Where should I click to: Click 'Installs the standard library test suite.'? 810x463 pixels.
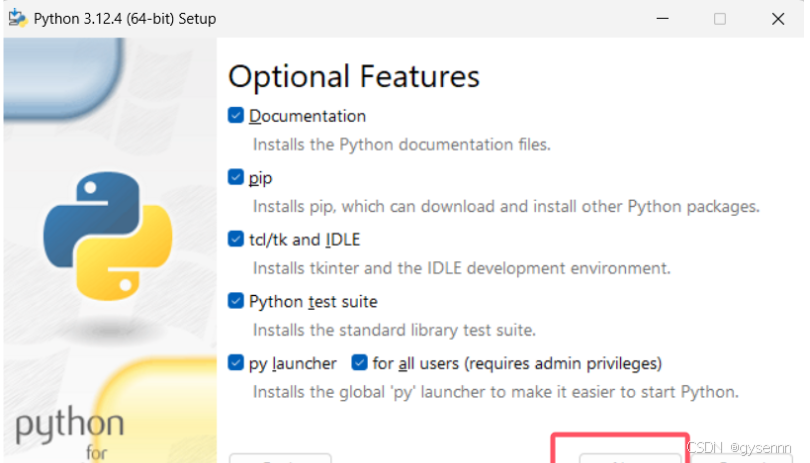[x=394, y=330]
